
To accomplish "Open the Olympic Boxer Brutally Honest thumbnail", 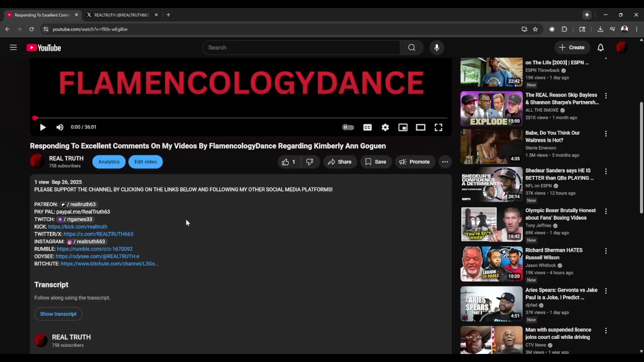I will click(x=492, y=224).
